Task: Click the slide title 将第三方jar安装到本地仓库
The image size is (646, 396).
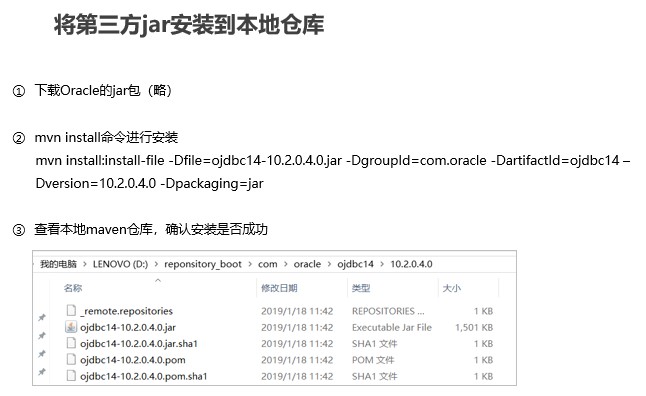Action: coord(189,24)
